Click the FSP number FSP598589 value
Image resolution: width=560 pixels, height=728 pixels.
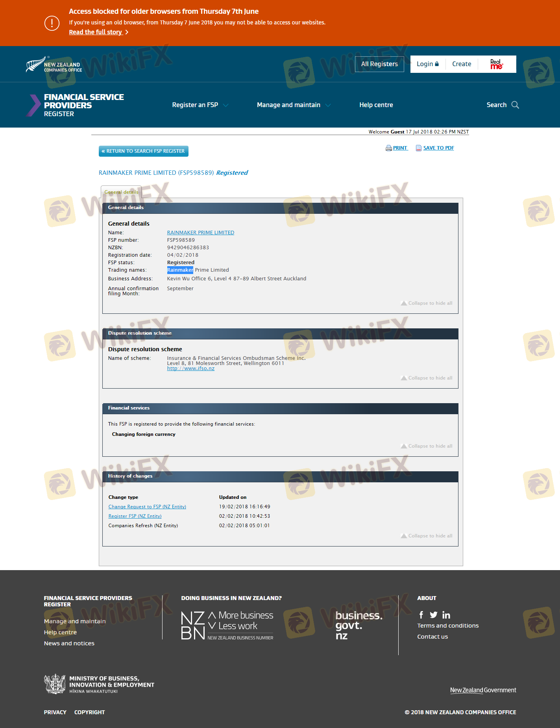181,240
